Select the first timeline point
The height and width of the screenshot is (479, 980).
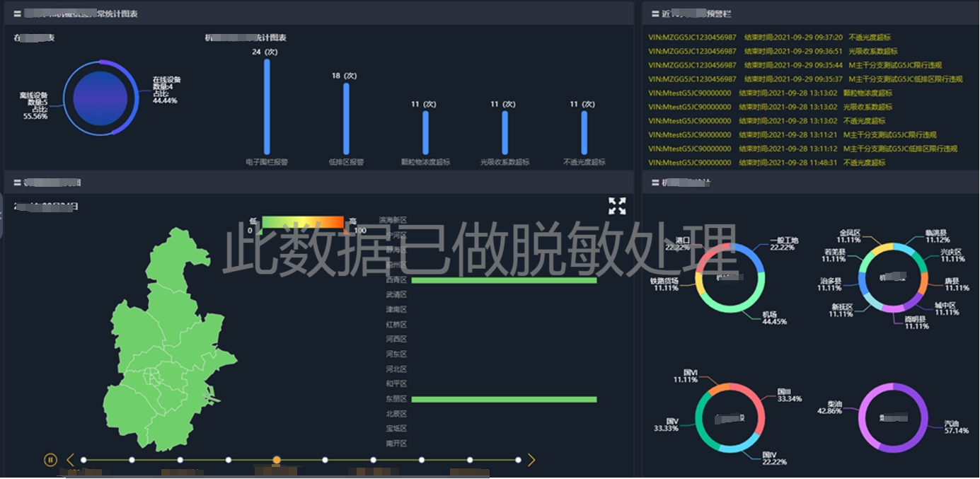tap(83, 460)
